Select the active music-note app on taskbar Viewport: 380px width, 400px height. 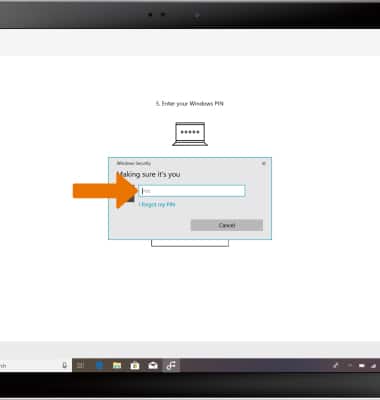[x=171, y=365]
